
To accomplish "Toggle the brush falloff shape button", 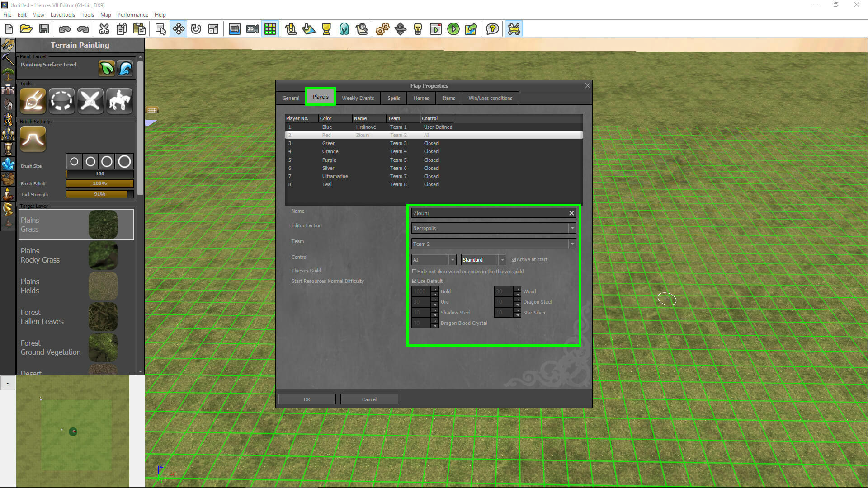I will pos(33,139).
